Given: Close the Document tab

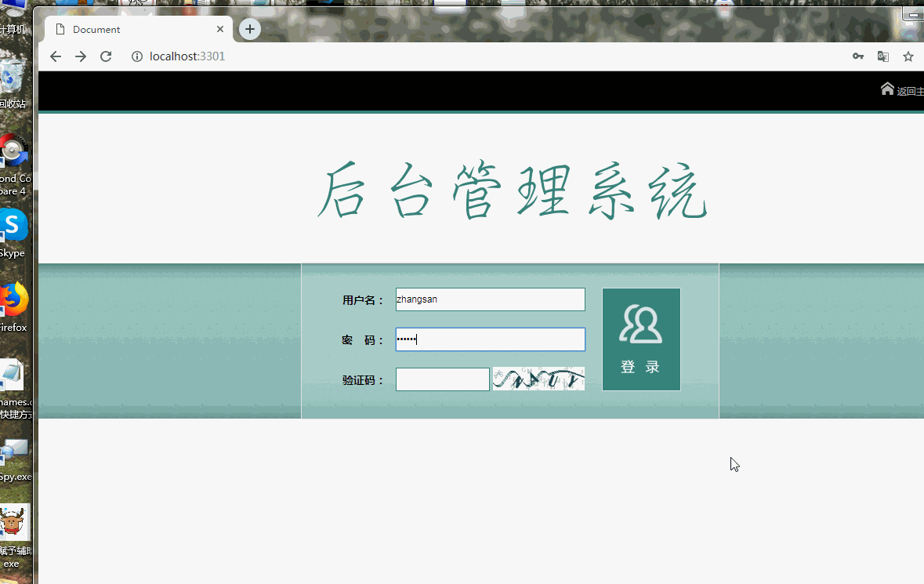Looking at the screenshot, I should click(x=219, y=29).
